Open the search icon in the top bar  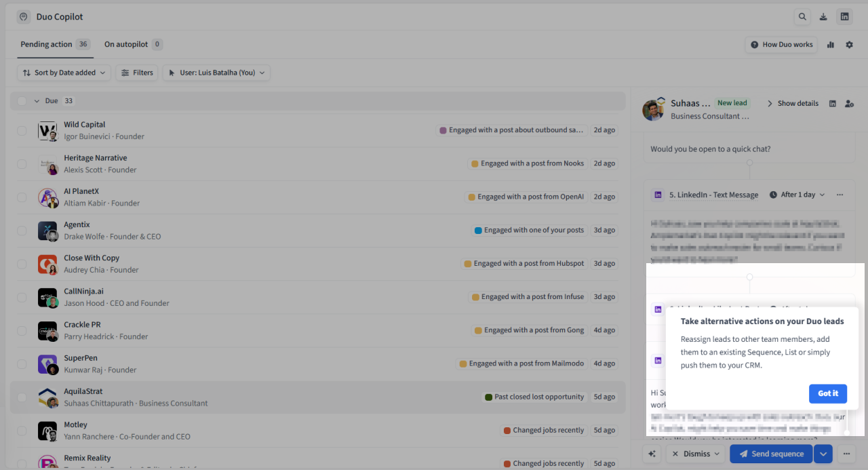(802, 16)
